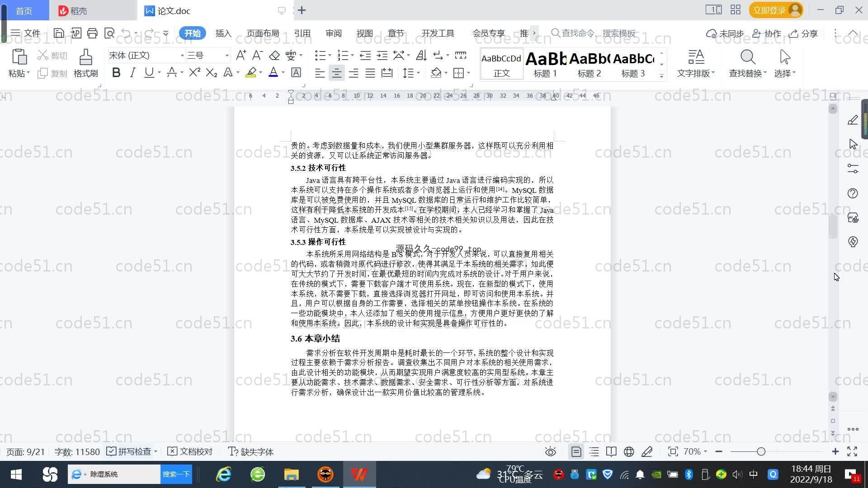The image size is (868, 488).
Task: Expand line spacing dropdown
Action: point(419,73)
